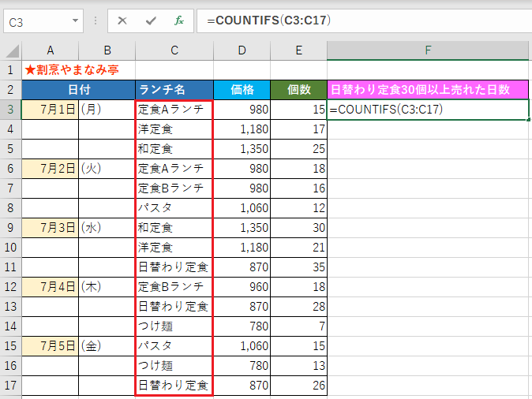Screen dimensions: 532x399
Task: Select all cells with the corner triangle
Action: (12, 50)
